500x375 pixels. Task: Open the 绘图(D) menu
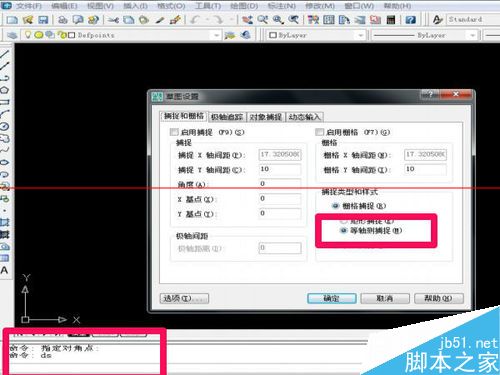tap(244, 6)
